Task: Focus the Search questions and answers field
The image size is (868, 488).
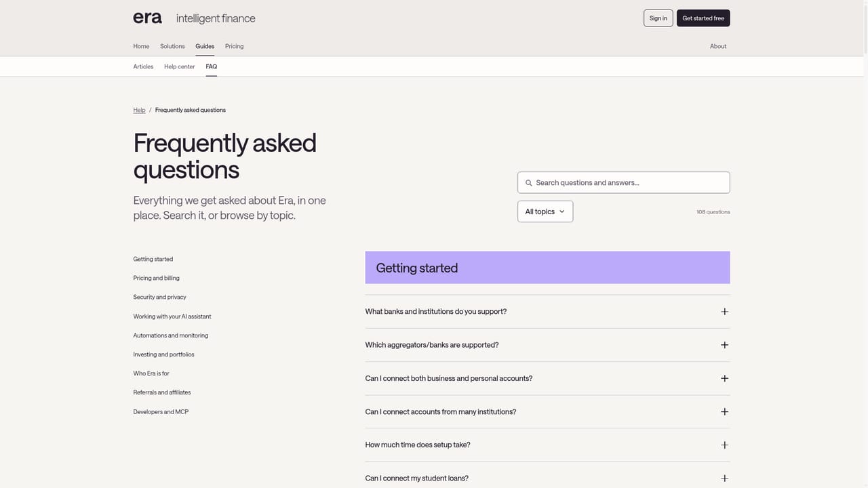Action: click(x=624, y=183)
